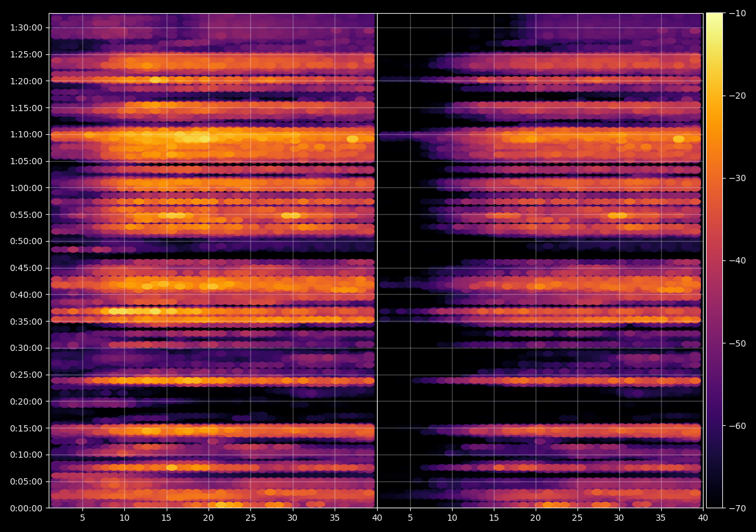This screenshot has width=756, height=532.
Task: Click the −20 colorbar tick label
Action: [737, 96]
